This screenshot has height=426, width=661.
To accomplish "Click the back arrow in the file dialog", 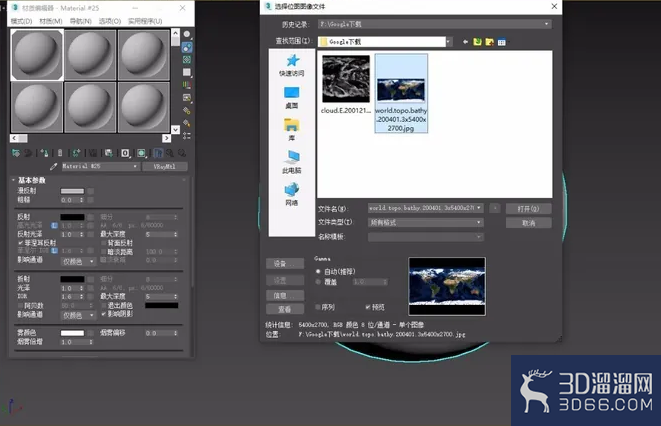I will click(465, 42).
